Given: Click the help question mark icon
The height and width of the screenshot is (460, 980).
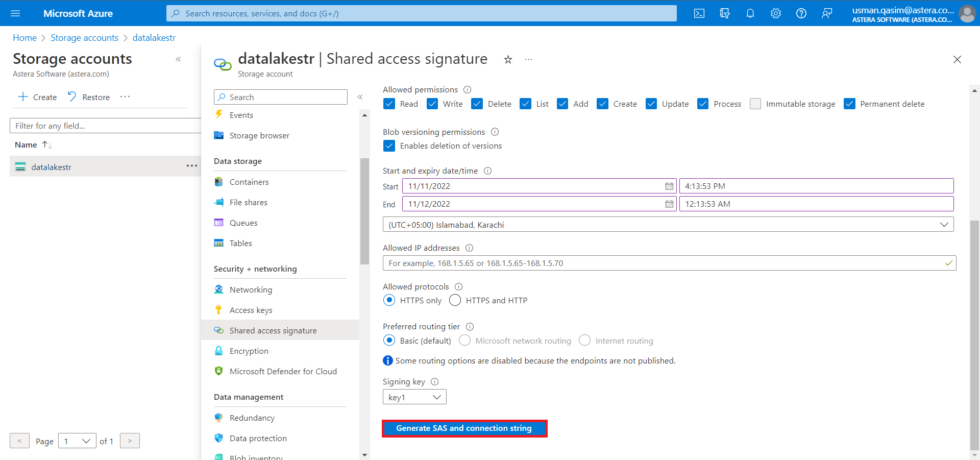Looking at the screenshot, I should click(801, 13).
